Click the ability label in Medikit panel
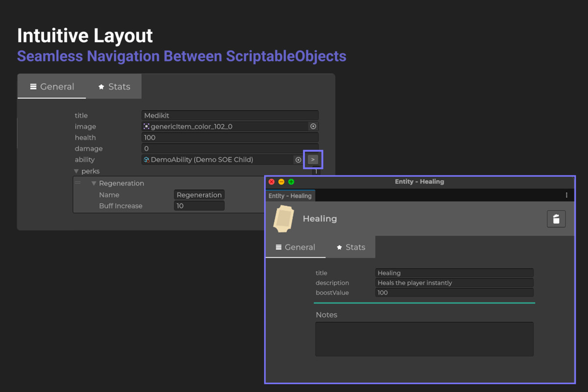This screenshot has width=588, height=392. click(x=85, y=160)
